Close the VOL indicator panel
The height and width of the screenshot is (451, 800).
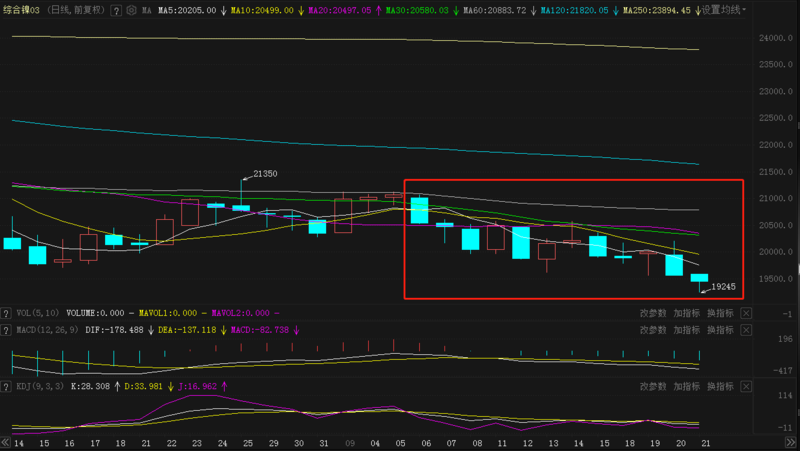745,313
